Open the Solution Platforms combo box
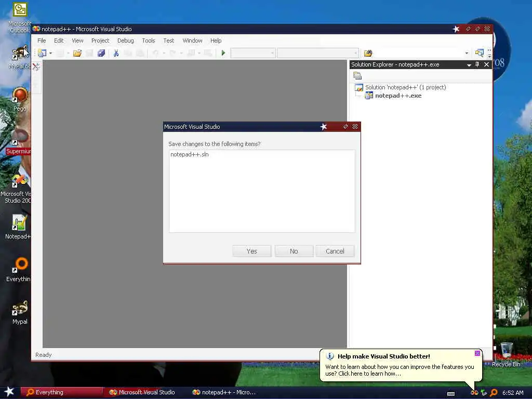 (x=317, y=53)
